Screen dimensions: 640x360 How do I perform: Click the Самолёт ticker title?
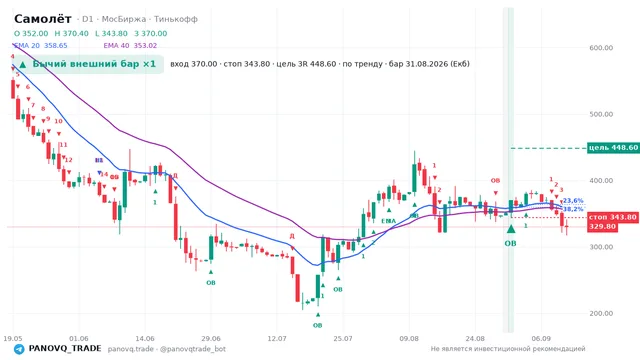point(42,19)
